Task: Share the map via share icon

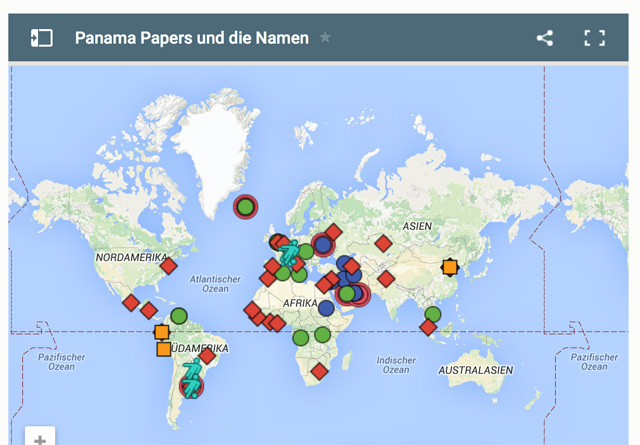Action: pyautogui.click(x=545, y=38)
